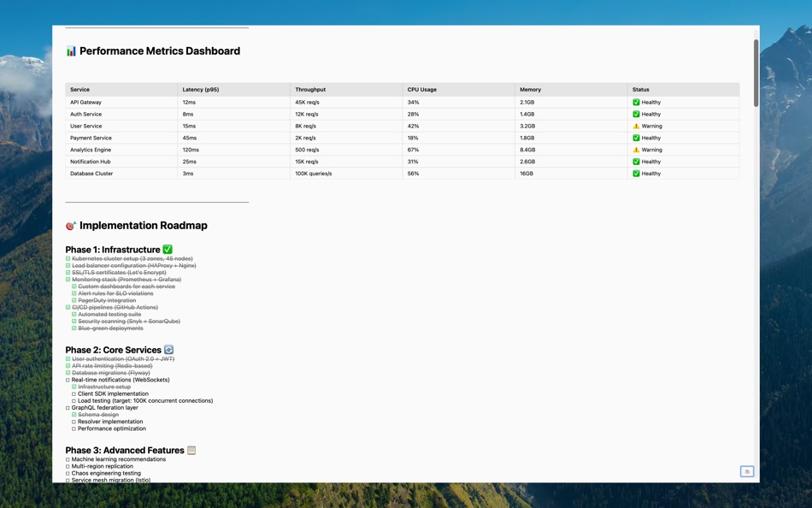The image size is (812, 508).
Task: Click the warning icon on the Analytics Engine row
Action: 635,149
